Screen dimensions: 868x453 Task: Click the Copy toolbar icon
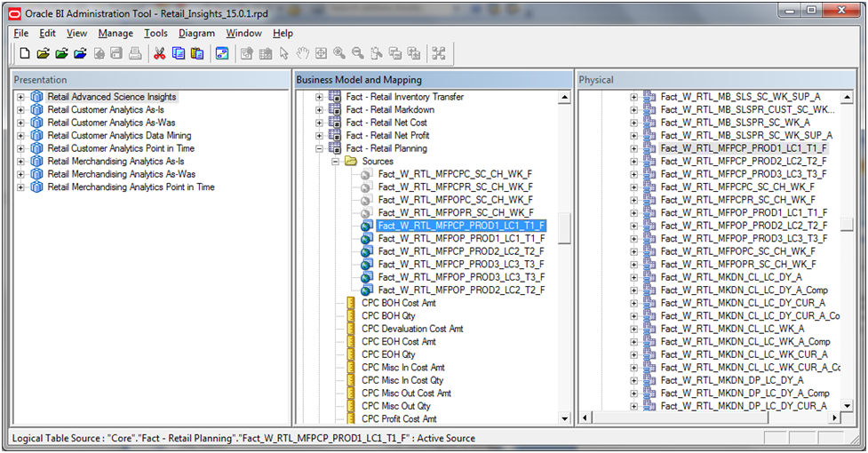coord(179,53)
